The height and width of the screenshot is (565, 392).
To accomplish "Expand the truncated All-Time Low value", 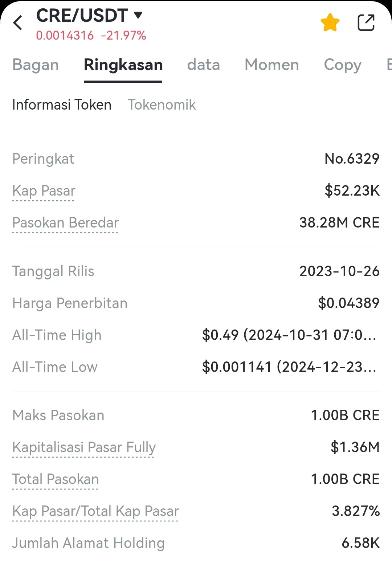I will [289, 367].
